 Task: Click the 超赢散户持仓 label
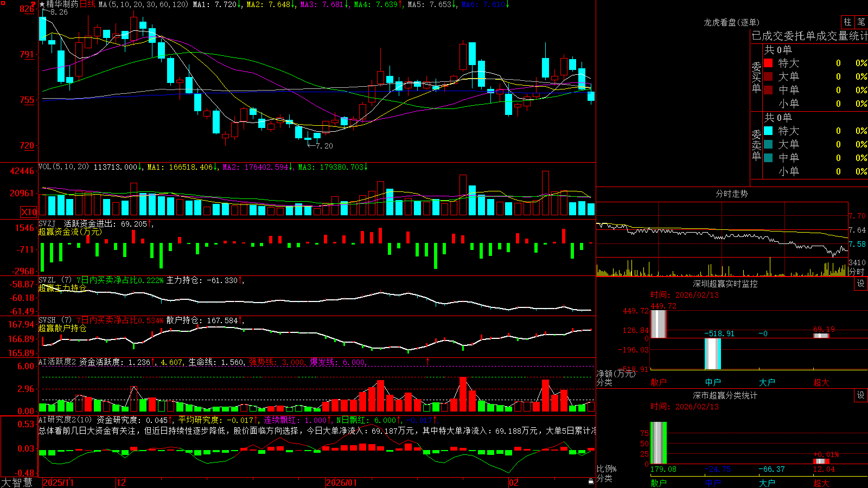pyautogui.click(x=62, y=328)
